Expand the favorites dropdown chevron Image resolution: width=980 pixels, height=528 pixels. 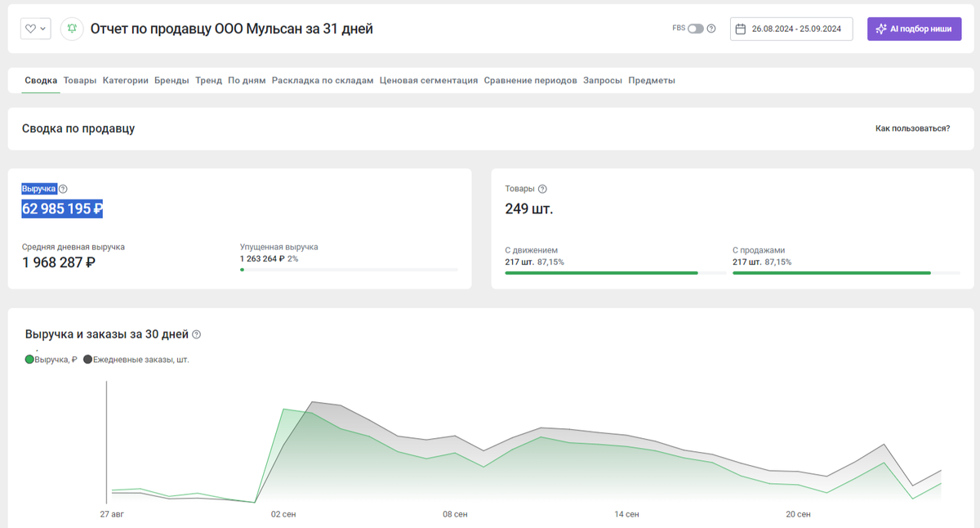[42, 29]
